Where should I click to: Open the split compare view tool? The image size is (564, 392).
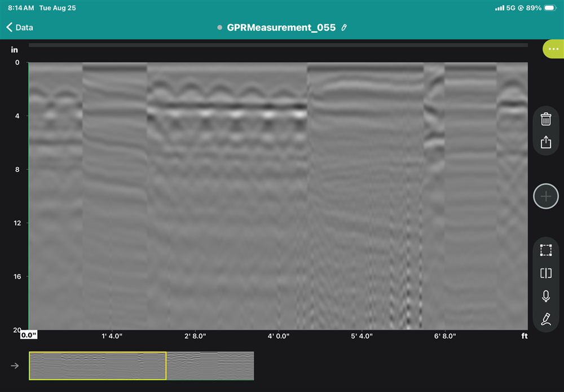point(545,274)
